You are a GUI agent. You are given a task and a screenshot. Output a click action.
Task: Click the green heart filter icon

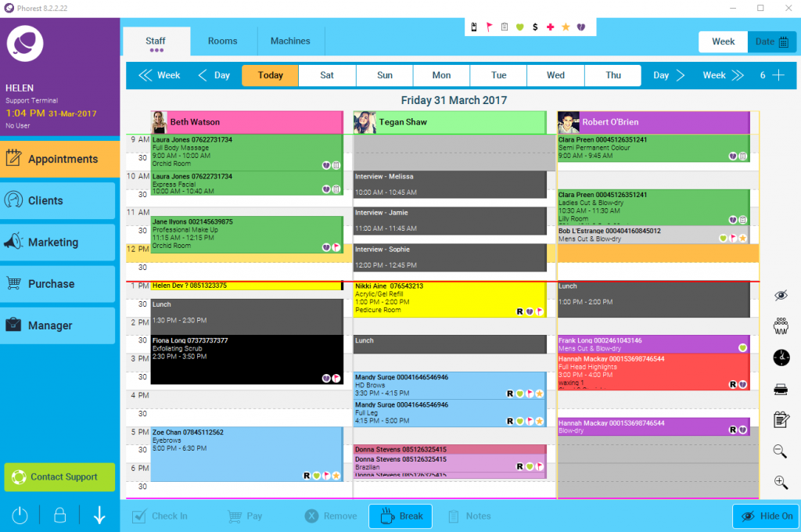[x=520, y=27]
